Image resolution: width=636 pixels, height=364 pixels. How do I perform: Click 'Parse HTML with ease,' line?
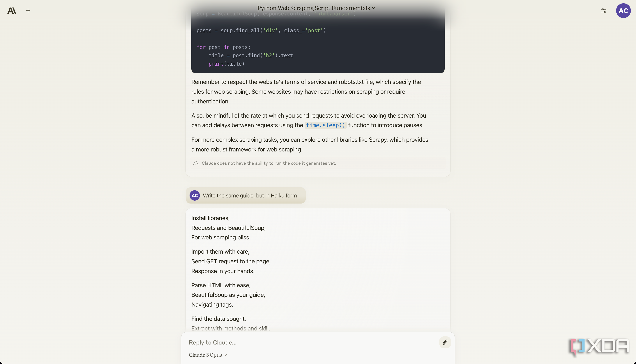click(221, 285)
